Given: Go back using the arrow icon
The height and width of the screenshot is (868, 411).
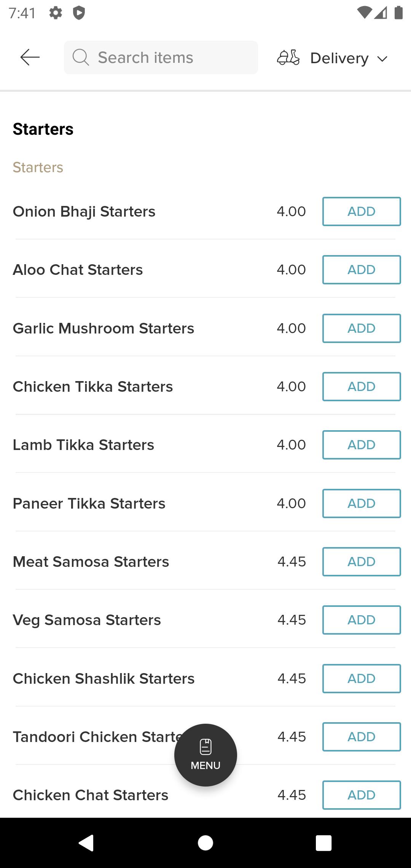Looking at the screenshot, I should (x=30, y=57).
